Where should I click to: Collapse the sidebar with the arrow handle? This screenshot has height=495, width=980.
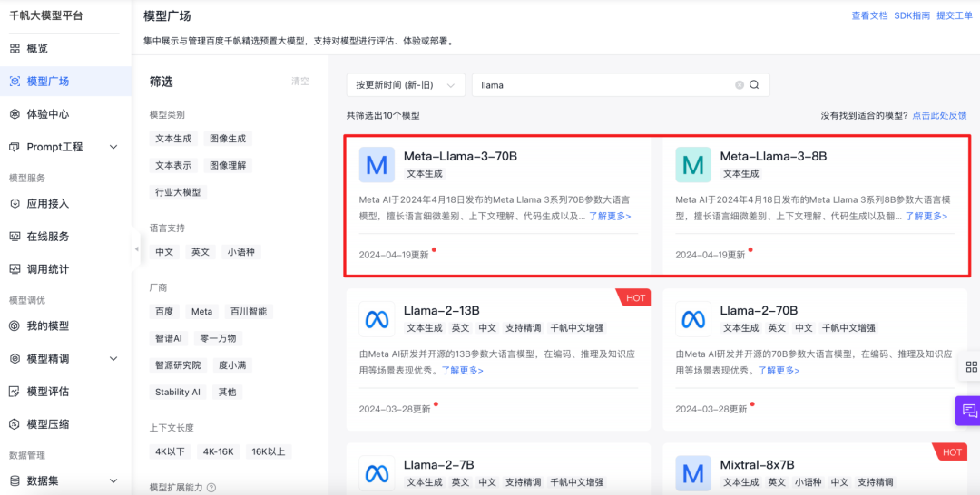tap(137, 249)
